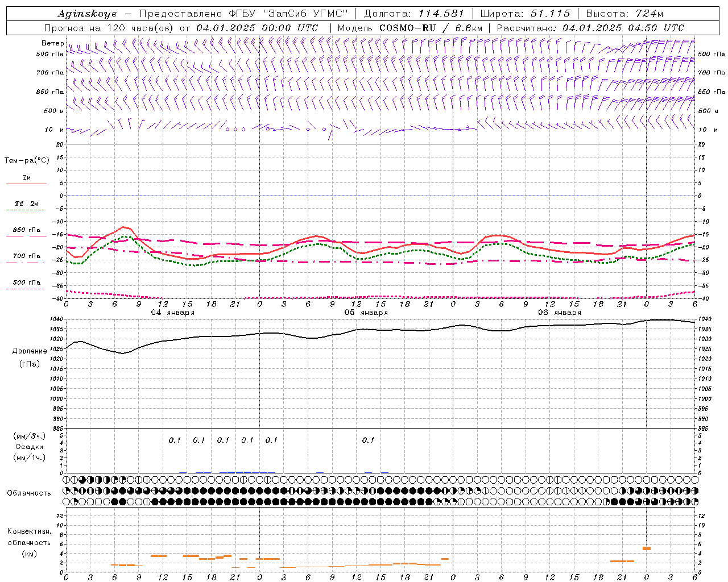Click the Осадки precipitation label

point(30,447)
